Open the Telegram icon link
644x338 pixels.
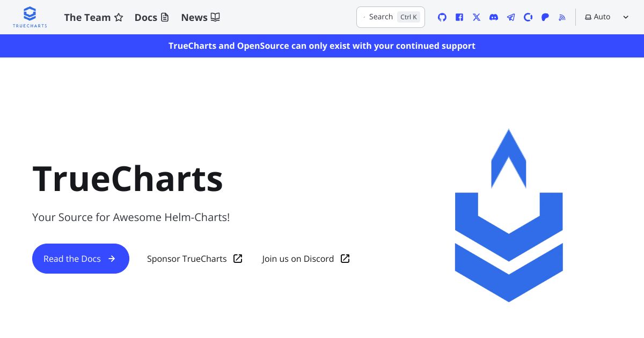[x=511, y=17]
